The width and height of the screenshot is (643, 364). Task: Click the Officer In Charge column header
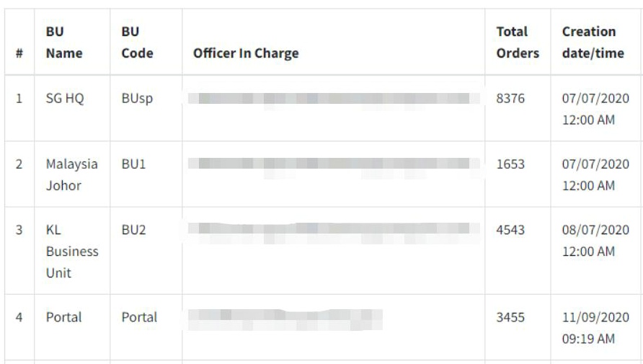(x=246, y=53)
